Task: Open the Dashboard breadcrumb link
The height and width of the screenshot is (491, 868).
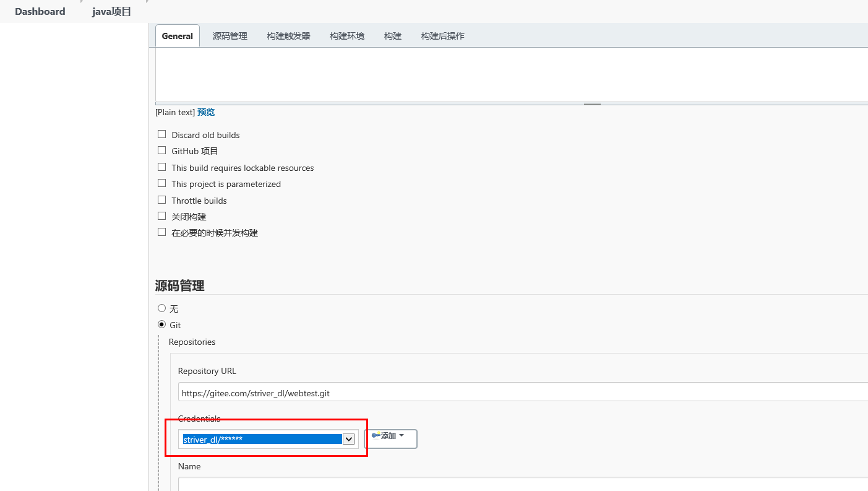Action: pyautogui.click(x=40, y=11)
